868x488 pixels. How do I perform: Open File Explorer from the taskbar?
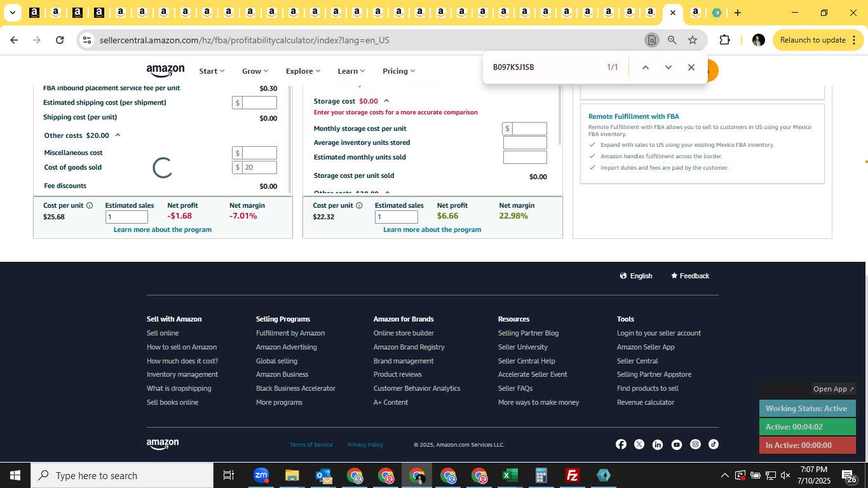(292, 475)
